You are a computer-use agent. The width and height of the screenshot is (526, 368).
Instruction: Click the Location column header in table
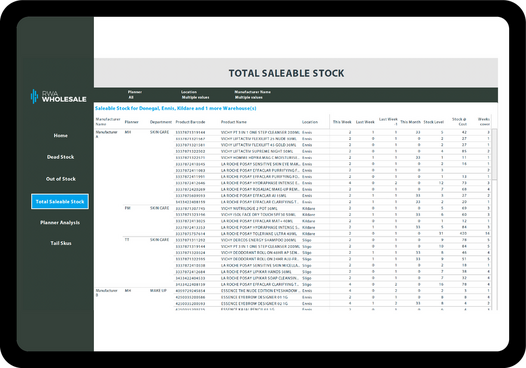point(310,122)
